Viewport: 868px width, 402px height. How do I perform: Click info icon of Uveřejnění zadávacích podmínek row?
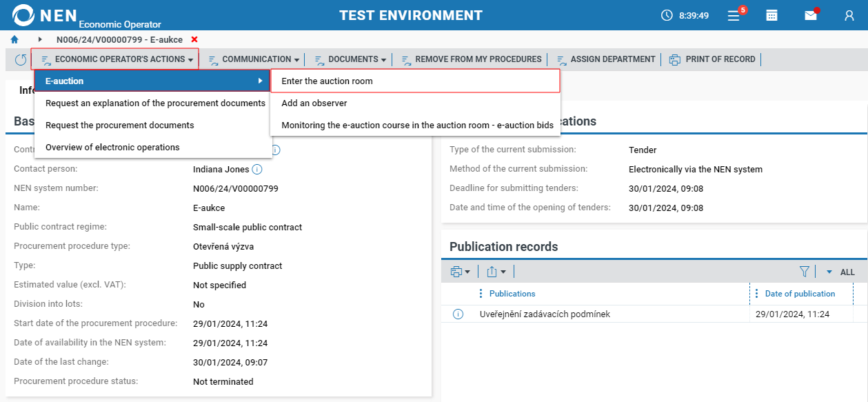click(458, 314)
